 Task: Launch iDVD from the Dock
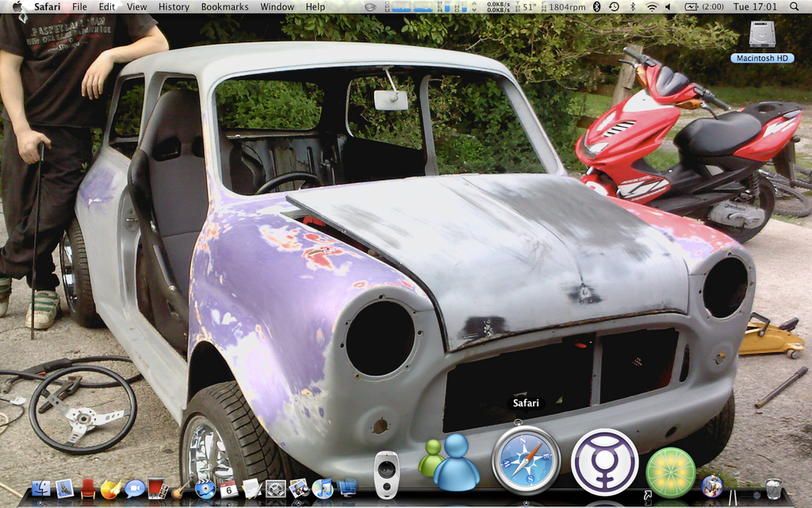point(205,488)
